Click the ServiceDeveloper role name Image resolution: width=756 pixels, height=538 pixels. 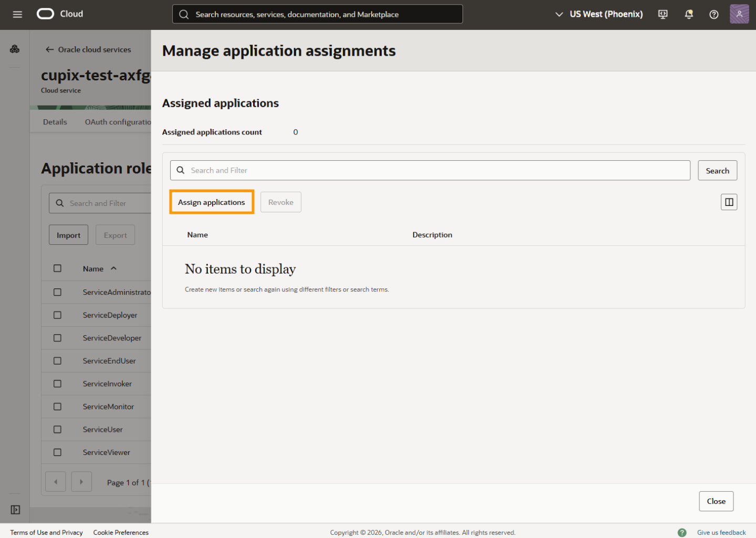pos(112,338)
